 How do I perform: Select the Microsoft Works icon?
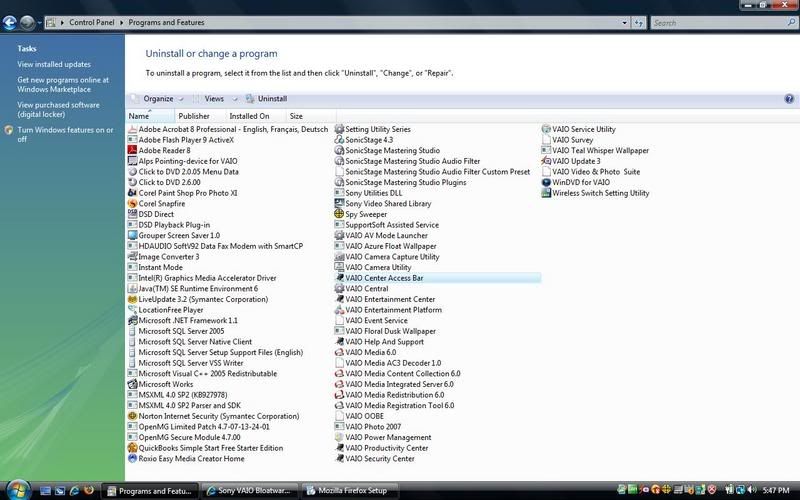132,384
